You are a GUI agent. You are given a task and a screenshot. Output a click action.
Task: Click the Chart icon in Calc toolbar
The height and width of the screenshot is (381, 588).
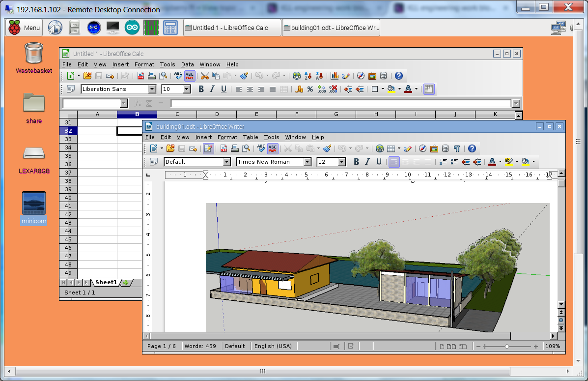click(335, 76)
